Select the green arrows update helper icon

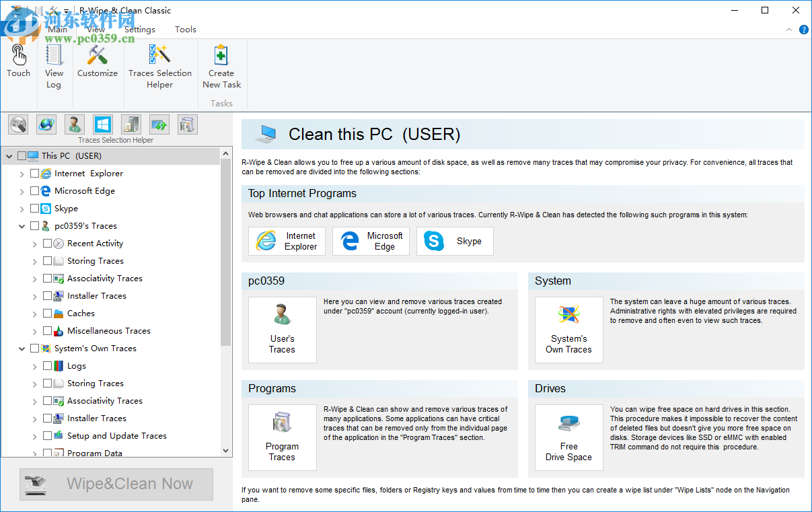(x=159, y=124)
